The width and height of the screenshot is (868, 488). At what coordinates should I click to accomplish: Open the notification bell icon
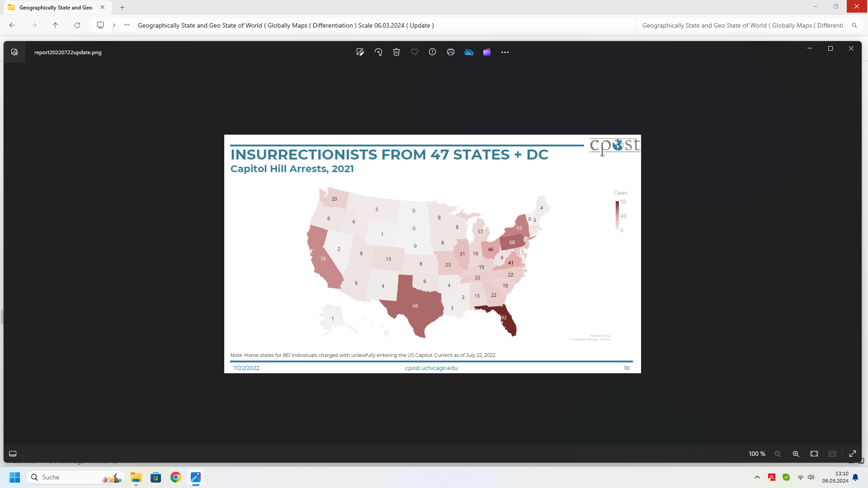855,477
